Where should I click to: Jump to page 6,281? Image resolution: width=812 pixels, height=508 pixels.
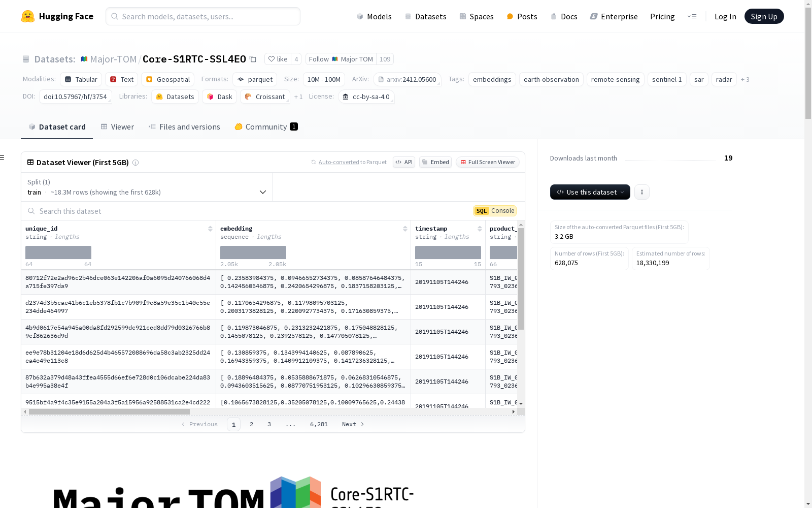coord(319,424)
